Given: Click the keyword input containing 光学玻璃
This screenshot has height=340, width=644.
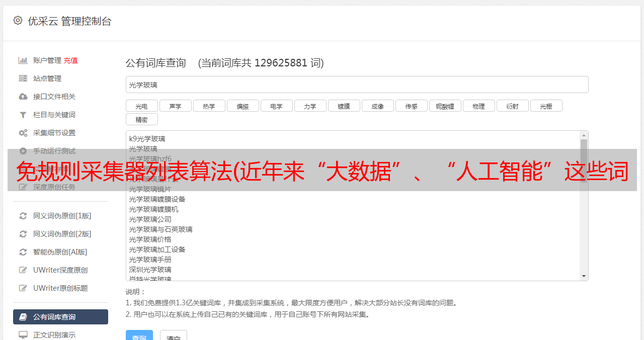Looking at the screenshot, I should point(357,84).
